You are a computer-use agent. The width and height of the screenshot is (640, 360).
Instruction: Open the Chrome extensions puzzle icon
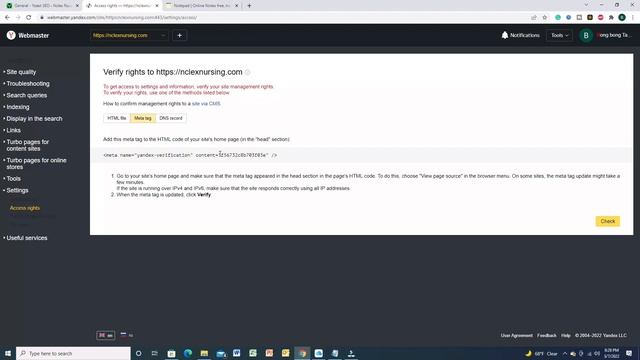(611, 18)
